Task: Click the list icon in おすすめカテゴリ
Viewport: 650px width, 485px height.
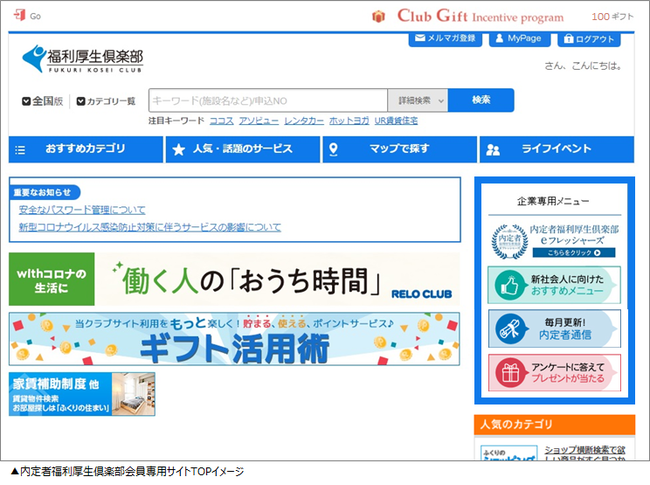Action: click(x=20, y=150)
